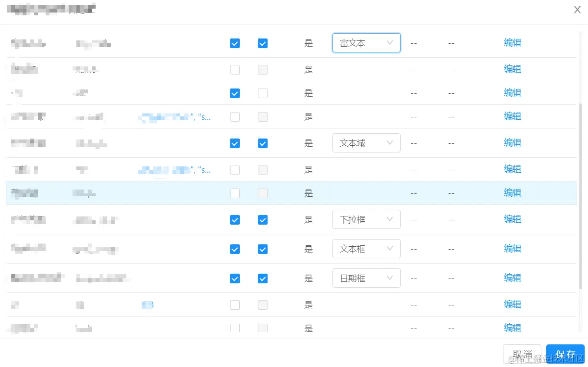The image size is (588, 367).
Task: Click the 是 cell in the 富文本 row
Action: point(308,43)
